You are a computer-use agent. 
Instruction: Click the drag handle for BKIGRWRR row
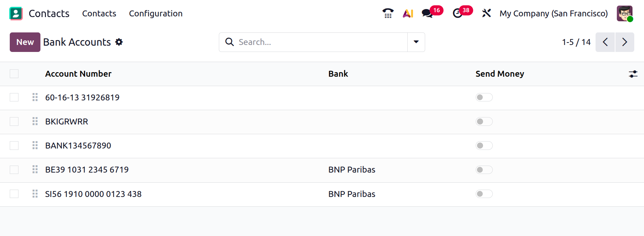[35, 121]
